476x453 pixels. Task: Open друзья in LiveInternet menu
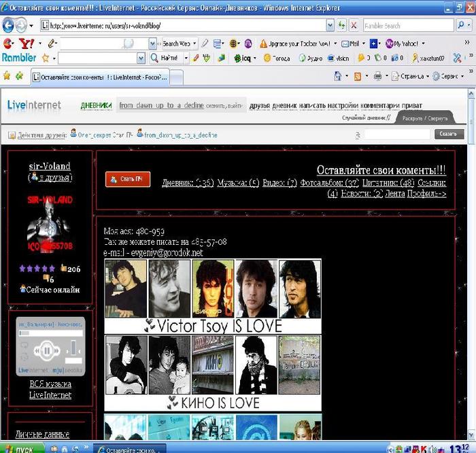coord(259,105)
